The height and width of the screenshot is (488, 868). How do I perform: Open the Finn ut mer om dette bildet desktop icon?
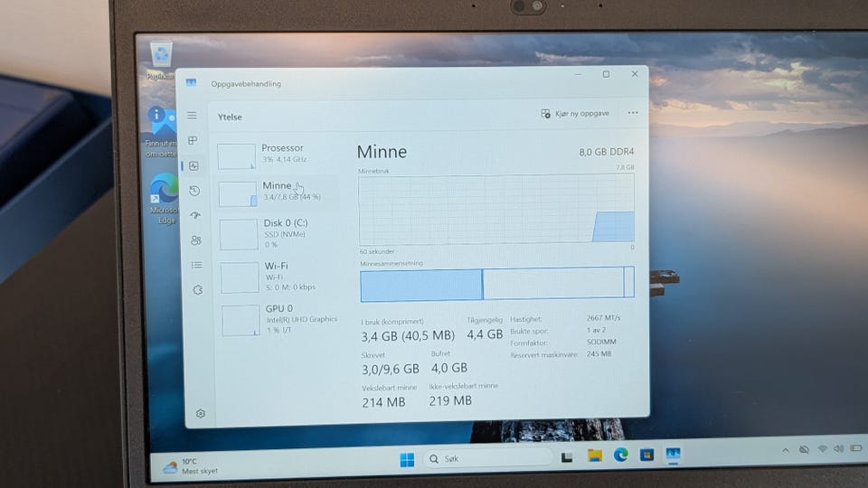click(x=162, y=132)
